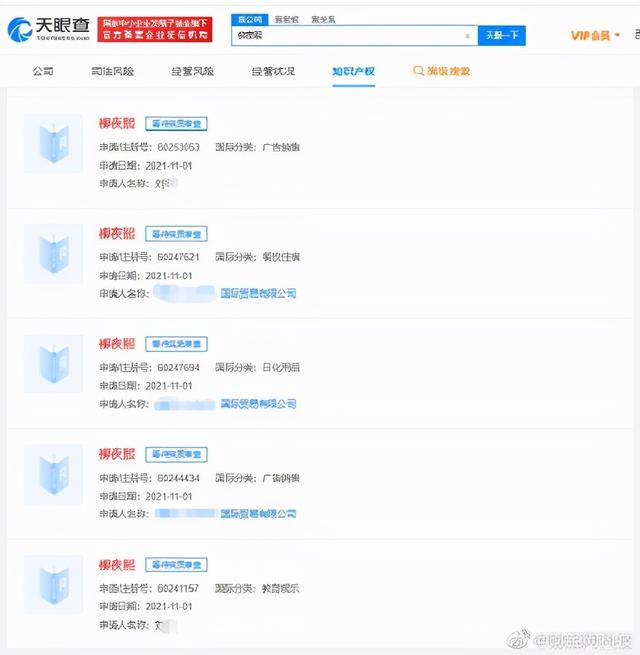Screen dimensions: 640x655
Task: Switch to the 司法风险 tab
Action: [x=112, y=71]
